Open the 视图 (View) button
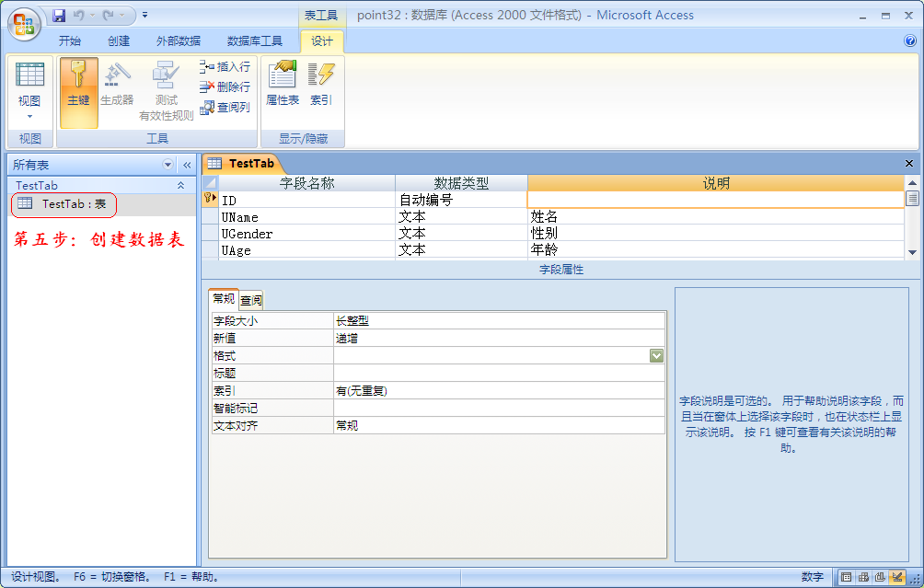 pos(29,85)
